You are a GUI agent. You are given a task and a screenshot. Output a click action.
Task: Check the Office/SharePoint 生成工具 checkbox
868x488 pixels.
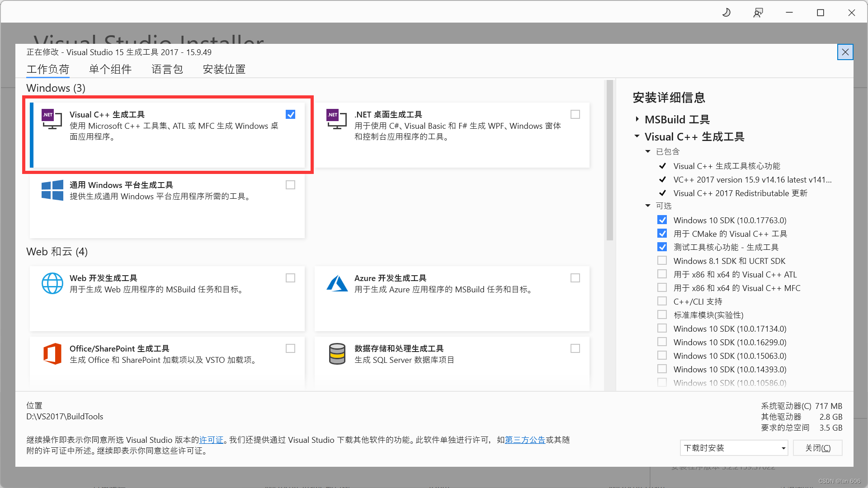(290, 348)
